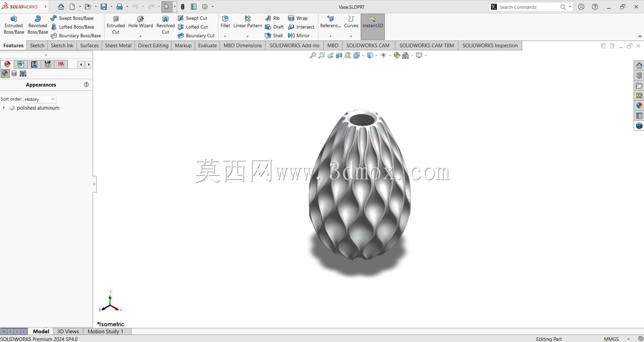The image size is (644, 342).
Task: Open the Reference Geometry dropdown arrow
Action: (330, 36)
